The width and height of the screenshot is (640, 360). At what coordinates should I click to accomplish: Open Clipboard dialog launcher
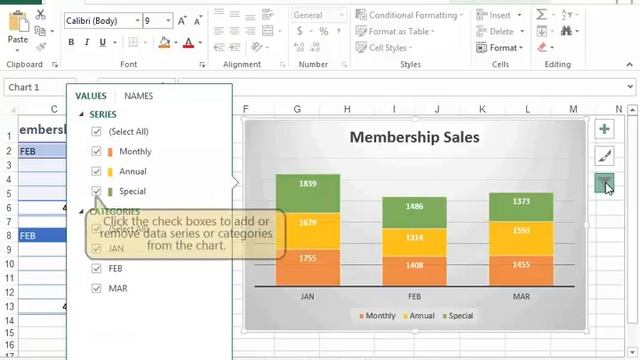tap(55, 64)
